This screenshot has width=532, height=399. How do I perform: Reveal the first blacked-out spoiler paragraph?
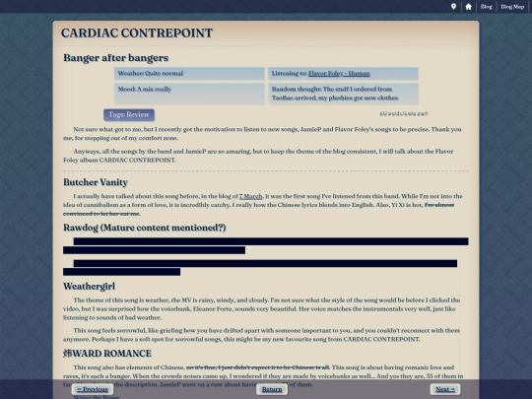pyautogui.click(x=266, y=245)
